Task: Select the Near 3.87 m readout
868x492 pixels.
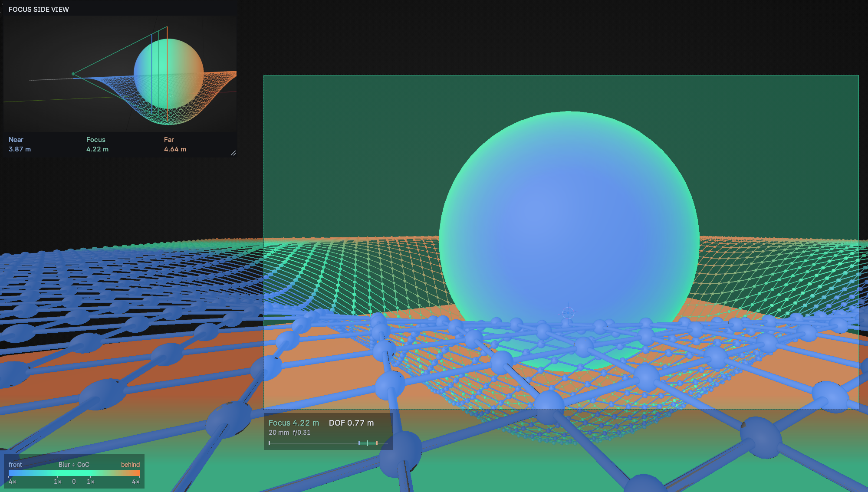Action: click(x=20, y=144)
